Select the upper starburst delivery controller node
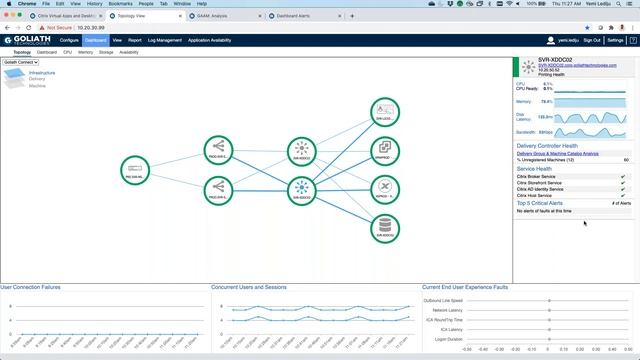Viewport: 640px width, 360px height. pyautogui.click(x=302, y=151)
